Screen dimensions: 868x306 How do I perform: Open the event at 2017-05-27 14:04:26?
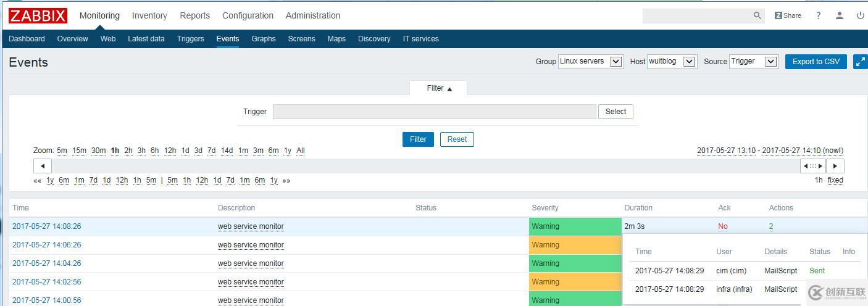(x=47, y=263)
